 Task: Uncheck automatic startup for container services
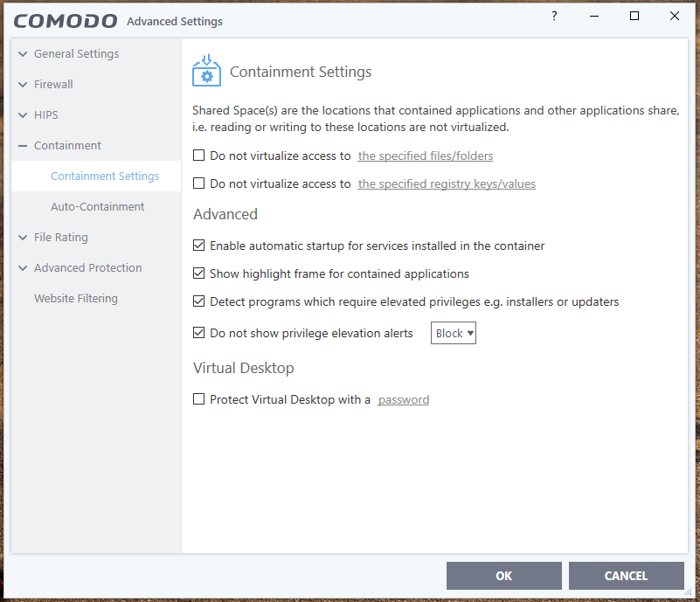click(x=198, y=246)
